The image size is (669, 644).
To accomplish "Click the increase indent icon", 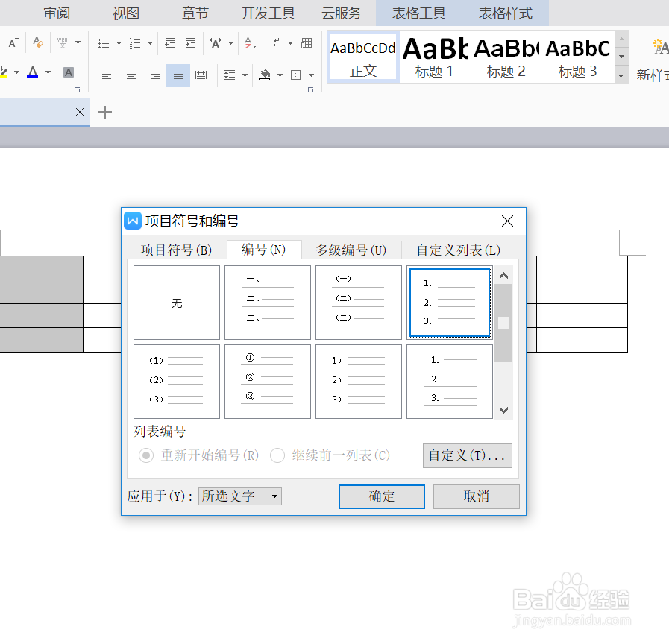I will point(191,43).
